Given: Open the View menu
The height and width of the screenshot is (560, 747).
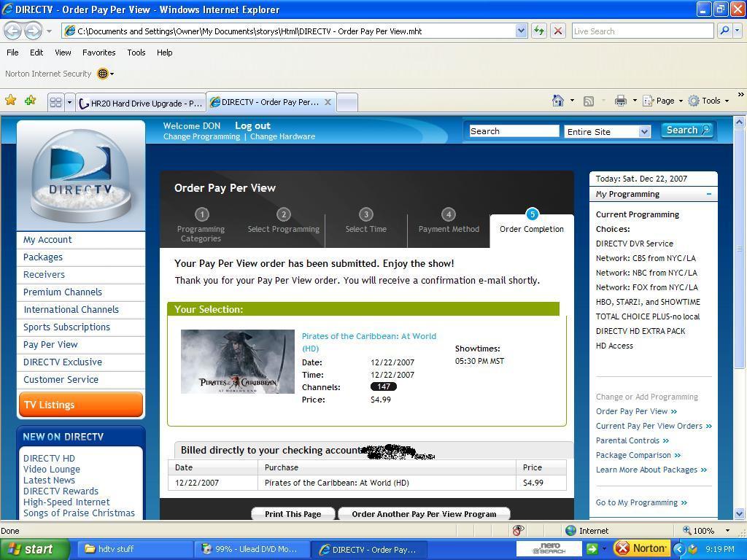Looking at the screenshot, I should pos(63,52).
